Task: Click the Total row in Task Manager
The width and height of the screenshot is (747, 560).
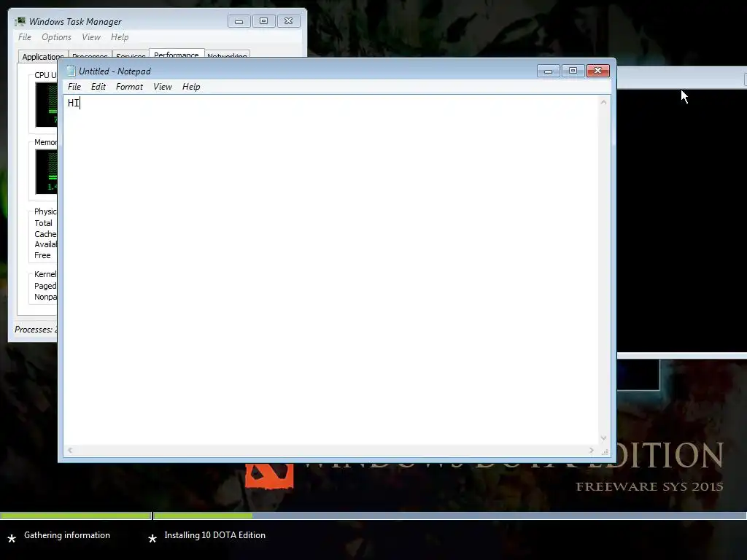Action: point(43,223)
